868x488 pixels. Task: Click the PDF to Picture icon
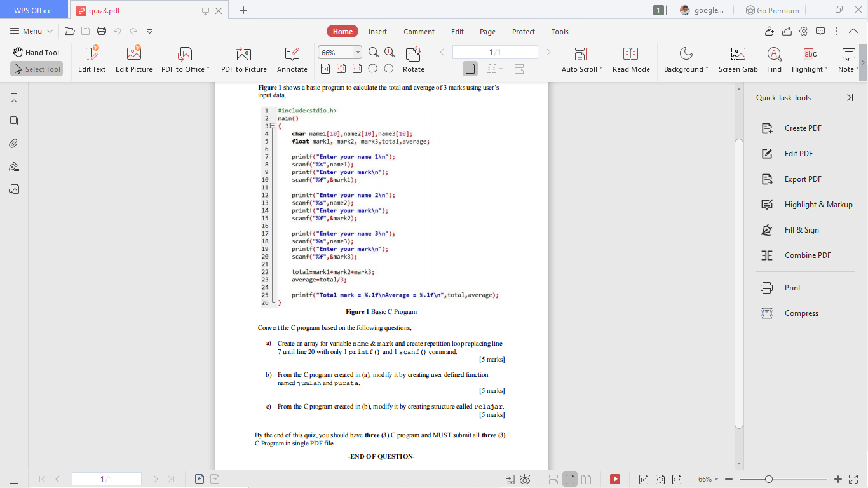point(243,60)
